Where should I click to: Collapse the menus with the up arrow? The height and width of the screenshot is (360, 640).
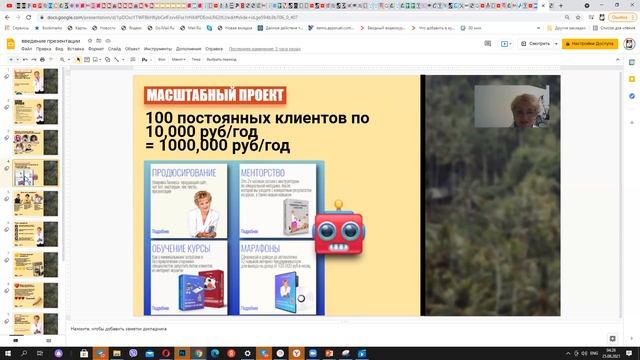click(618, 60)
